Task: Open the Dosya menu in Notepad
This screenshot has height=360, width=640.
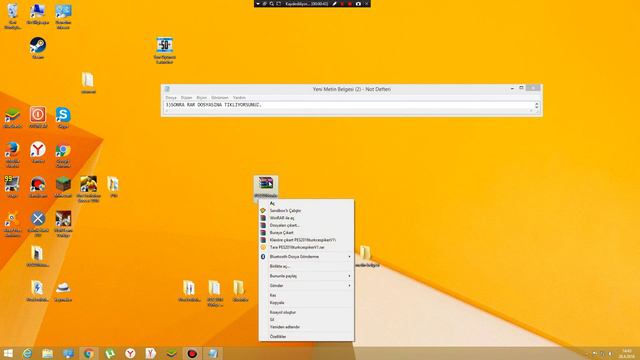Action: 171,98
